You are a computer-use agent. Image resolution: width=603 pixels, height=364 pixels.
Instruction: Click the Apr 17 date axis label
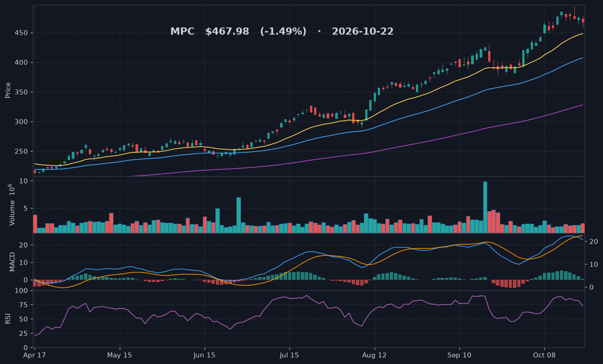tap(35, 355)
